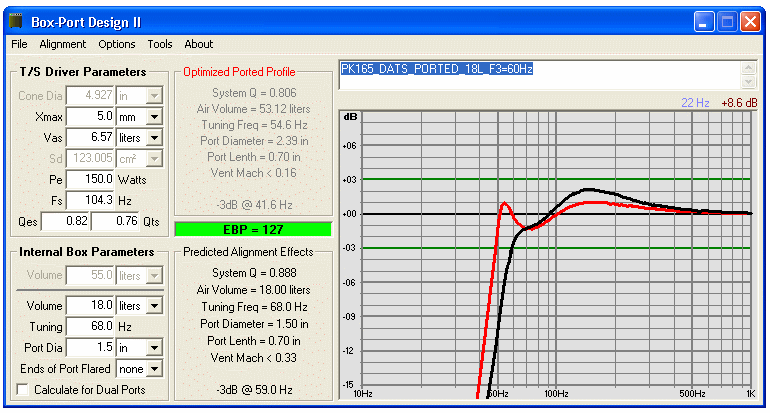Open the Alignment menu
Viewport: 770px width, 413px height.
click(x=62, y=44)
